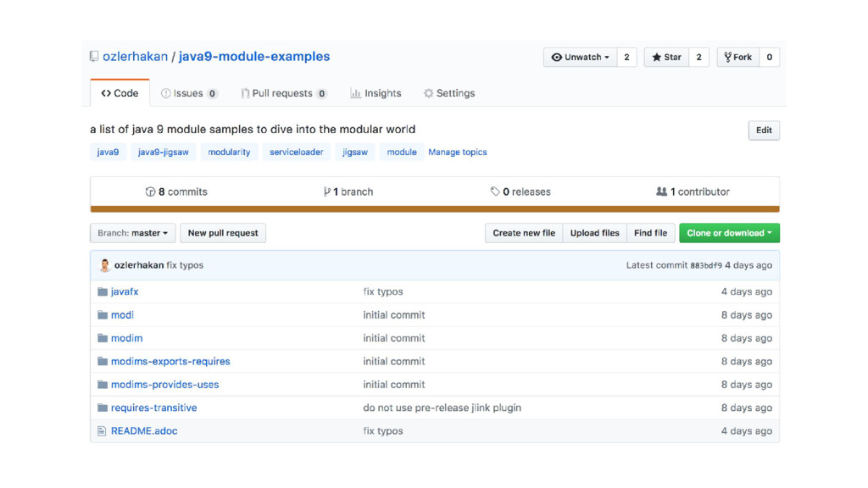This screenshot has height=488, width=868.
Task: Click the Manage topics link
Action: [x=458, y=152]
